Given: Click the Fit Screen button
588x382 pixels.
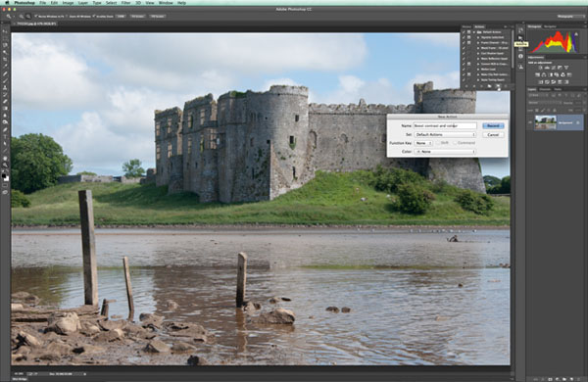Looking at the screenshot, I should pyautogui.click(x=137, y=16).
